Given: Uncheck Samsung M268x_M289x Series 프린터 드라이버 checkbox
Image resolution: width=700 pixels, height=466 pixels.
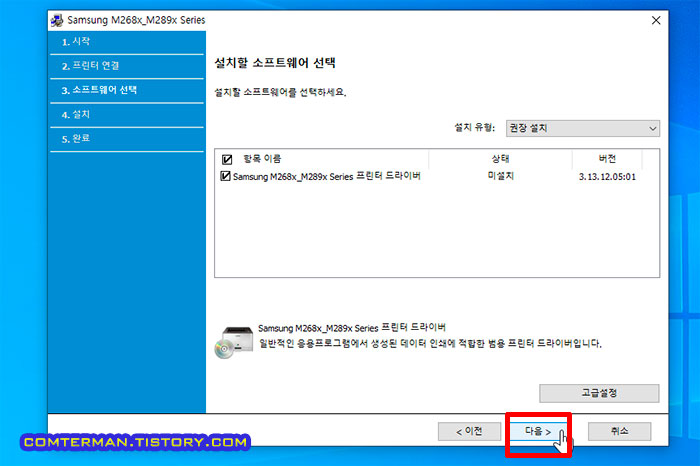Looking at the screenshot, I should point(225,176).
